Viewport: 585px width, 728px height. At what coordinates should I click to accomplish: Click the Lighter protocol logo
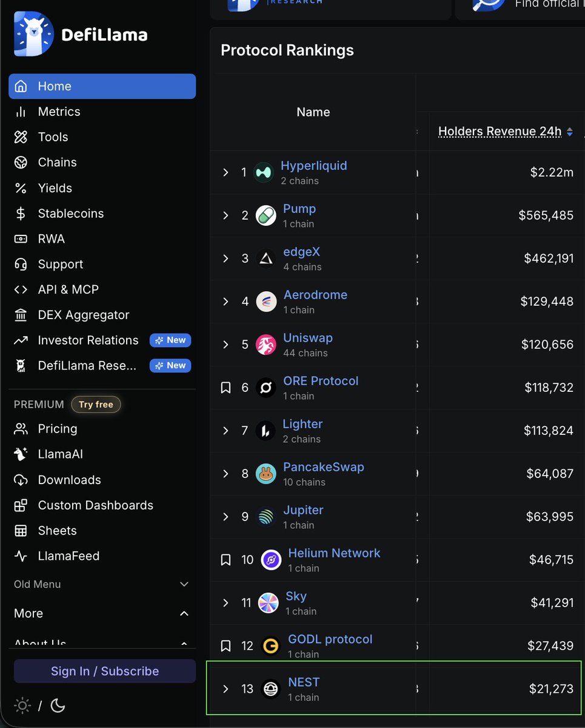point(266,431)
